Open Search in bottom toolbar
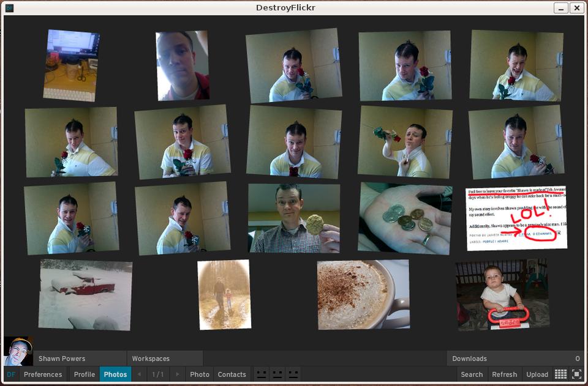This screenshot has width=588, height=386. click(472, 374)
